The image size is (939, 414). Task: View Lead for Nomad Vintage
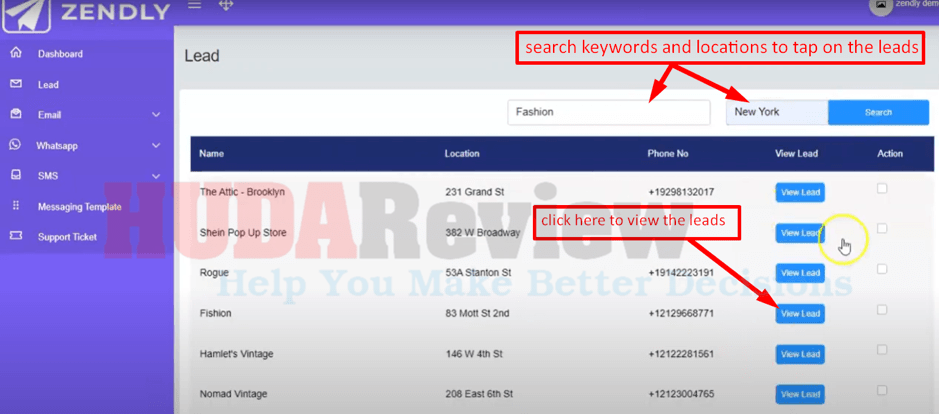tap(800, 394)
